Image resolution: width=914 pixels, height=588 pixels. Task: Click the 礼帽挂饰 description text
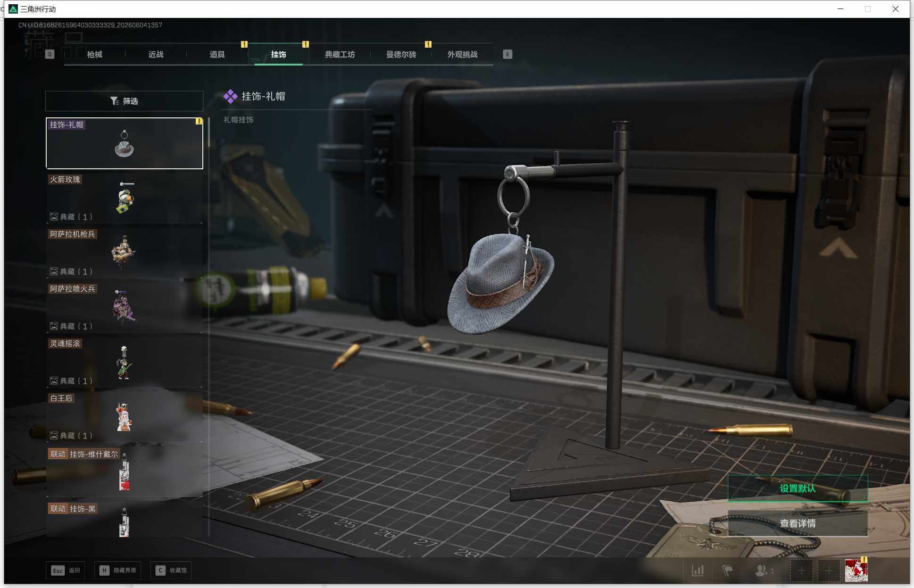click(x=239, y=120)
